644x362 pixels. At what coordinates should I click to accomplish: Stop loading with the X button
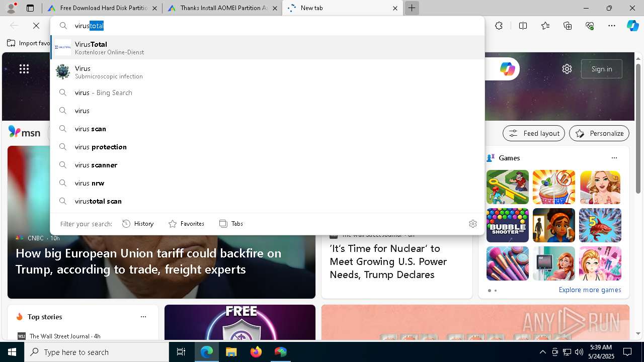pos(36,26)
